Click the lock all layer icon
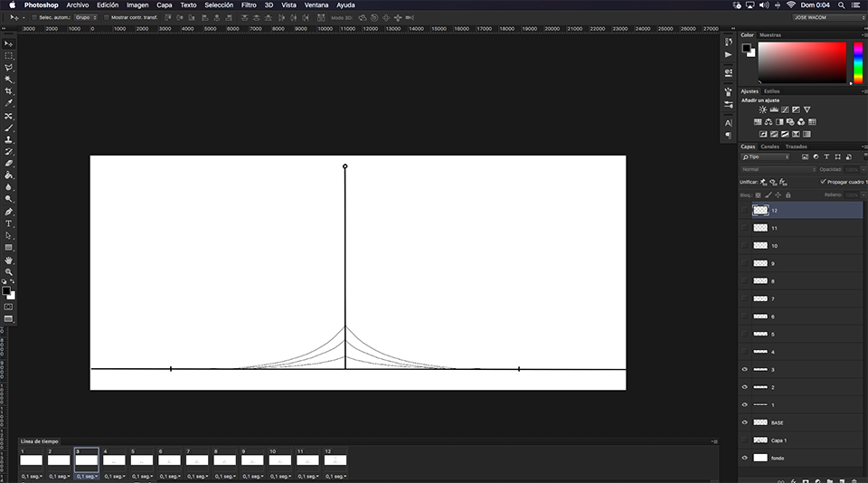 [x=788, y=195]
